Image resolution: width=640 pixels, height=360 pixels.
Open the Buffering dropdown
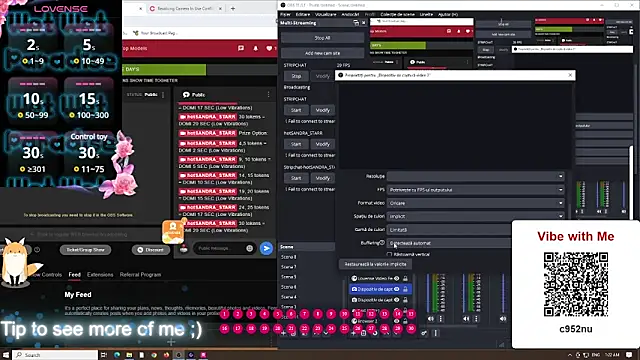click(449, 243)
